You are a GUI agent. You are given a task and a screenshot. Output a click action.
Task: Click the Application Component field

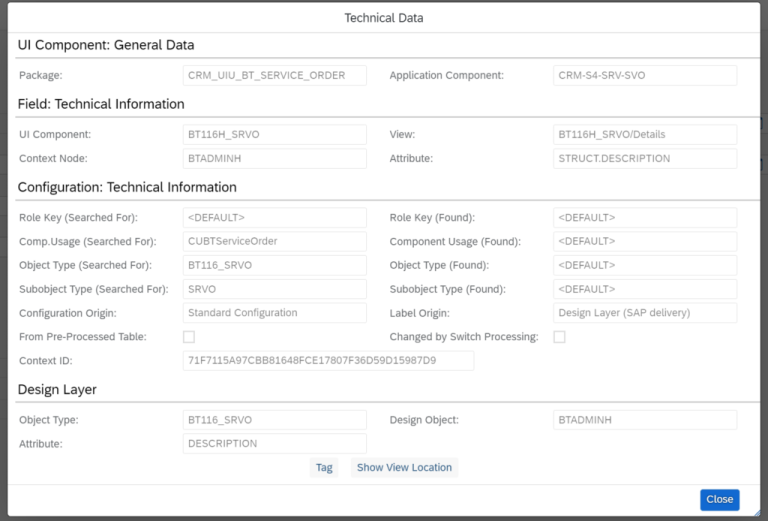pyautogui.click(x=644, y=76)
